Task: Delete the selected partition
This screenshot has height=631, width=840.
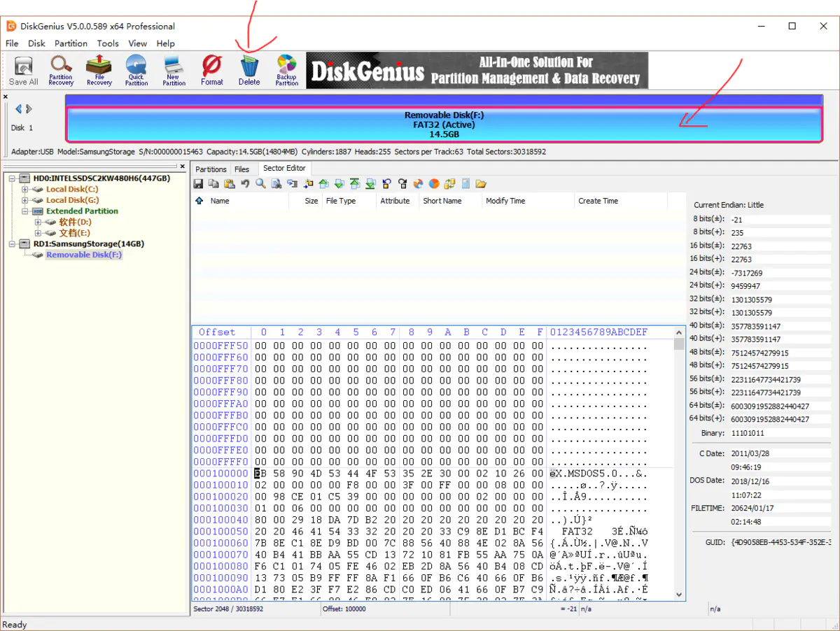Action: (249, 70)
